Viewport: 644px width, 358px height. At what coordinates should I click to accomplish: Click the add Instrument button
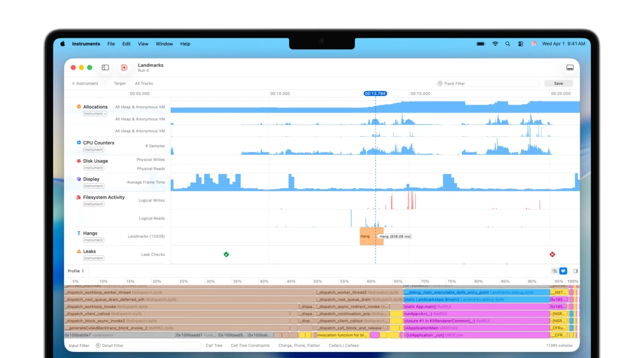point(85,83)
